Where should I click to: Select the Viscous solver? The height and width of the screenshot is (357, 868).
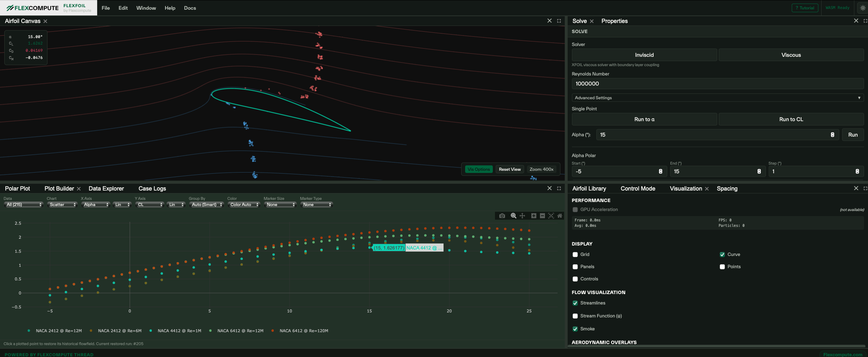coord(791,55)
